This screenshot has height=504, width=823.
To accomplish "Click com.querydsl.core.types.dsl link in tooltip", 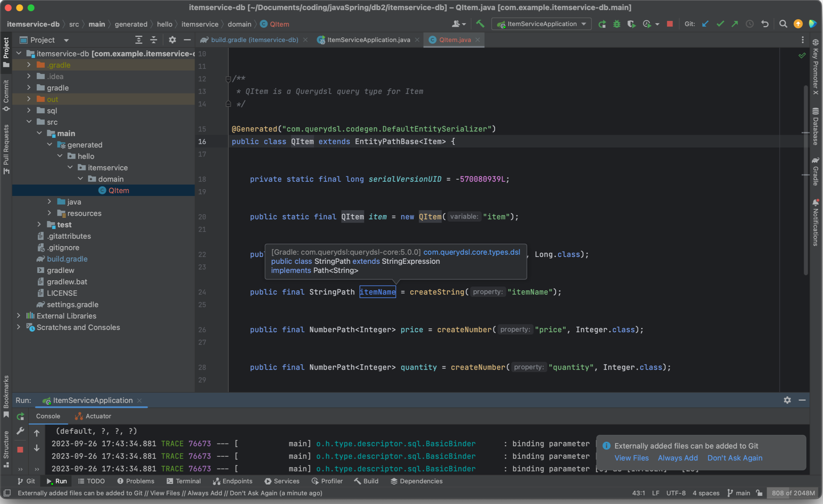I will pyautogui.click(x=471, y=252).
